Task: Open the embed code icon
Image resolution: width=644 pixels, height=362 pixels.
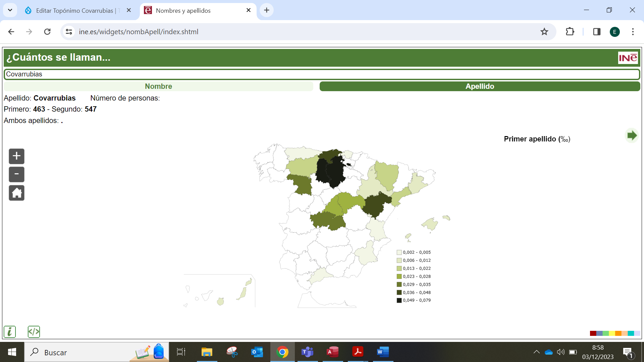Action: tap(34, 332)
